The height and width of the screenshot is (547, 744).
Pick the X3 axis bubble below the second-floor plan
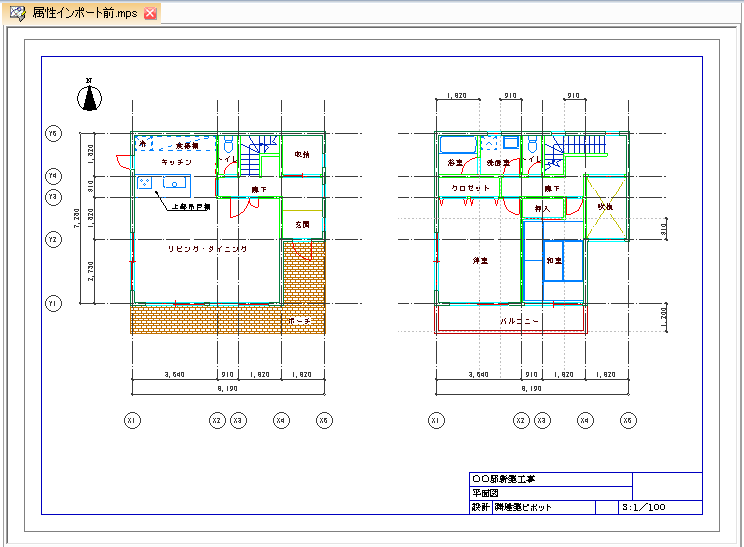coord(542,420)
